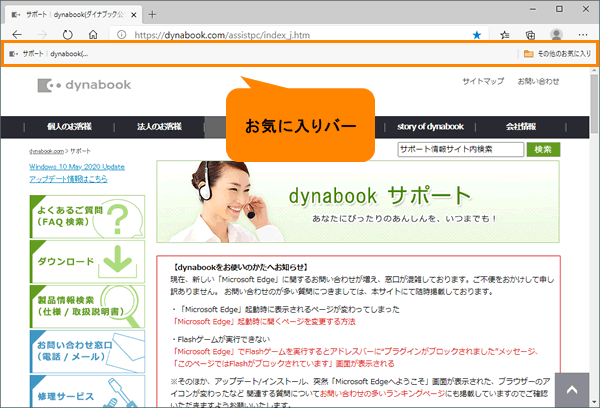The image size is (600, 408).
Task: Click the browser Back arrow
Action: tap(17, 35)
